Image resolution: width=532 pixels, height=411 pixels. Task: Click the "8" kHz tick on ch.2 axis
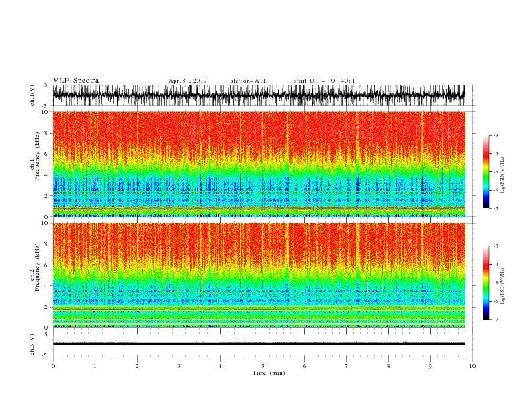point(46,244)
